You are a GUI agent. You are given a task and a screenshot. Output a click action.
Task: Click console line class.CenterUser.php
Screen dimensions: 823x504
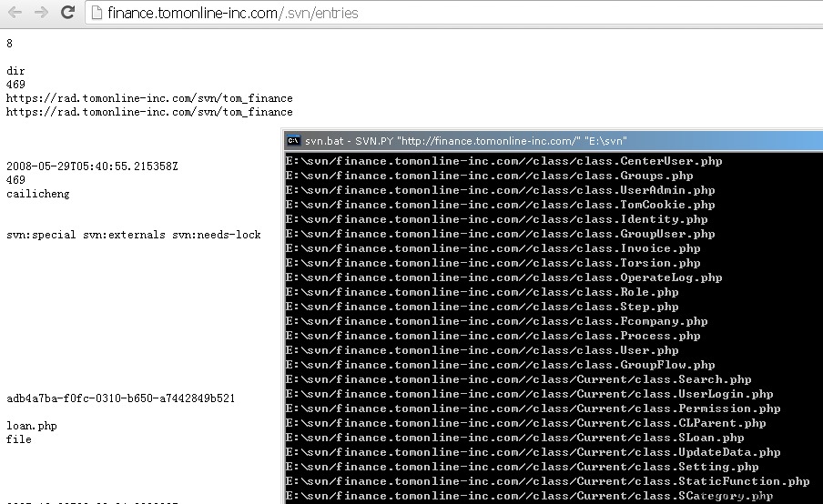point(503,161)
